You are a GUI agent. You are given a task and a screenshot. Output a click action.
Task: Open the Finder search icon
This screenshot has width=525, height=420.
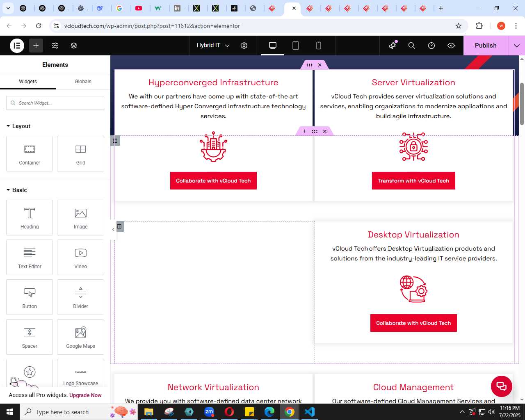click(412, 46)
